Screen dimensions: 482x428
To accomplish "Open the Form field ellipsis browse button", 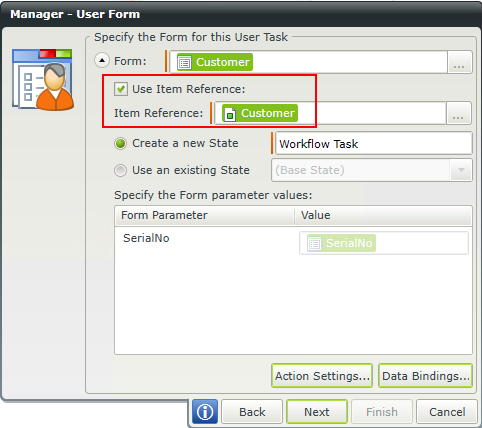I will click(x=459, y=62).
